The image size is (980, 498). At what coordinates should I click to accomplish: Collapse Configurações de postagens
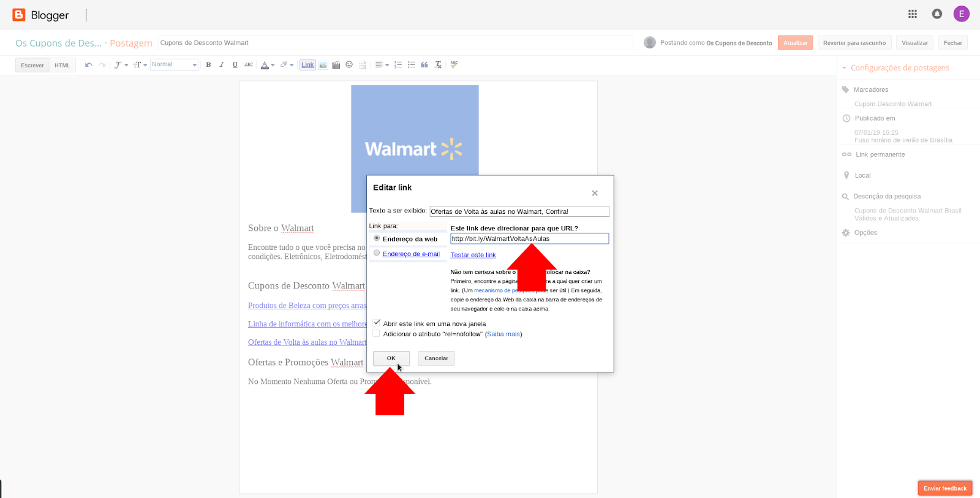click(895, 68)
